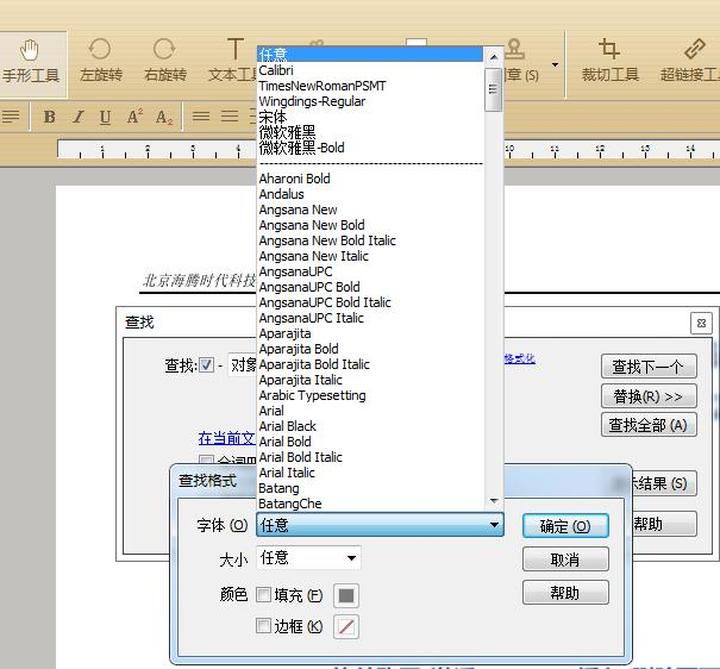
Task: Select AngsanaUPC Italic font
Action: tap(370, 318)
